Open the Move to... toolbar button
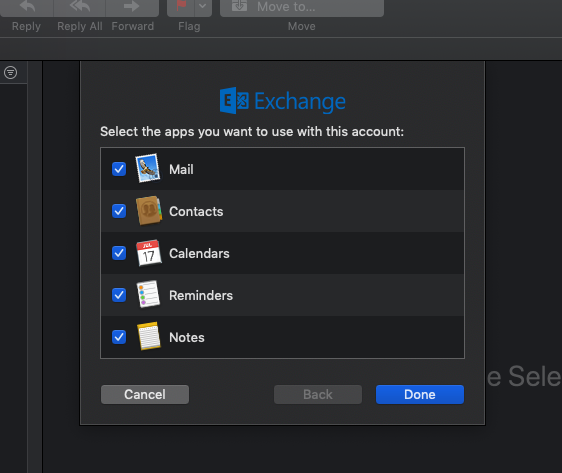 pyautogui.click(x=302, y=8)
